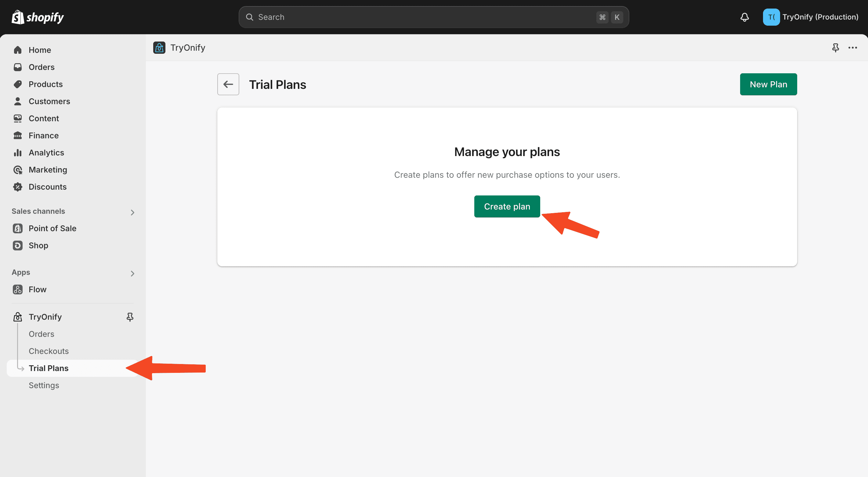Image resolution: width=868 pixels, height=477 pixels.
Task: Expand the Sales channels section
Action: pos(132,212)
